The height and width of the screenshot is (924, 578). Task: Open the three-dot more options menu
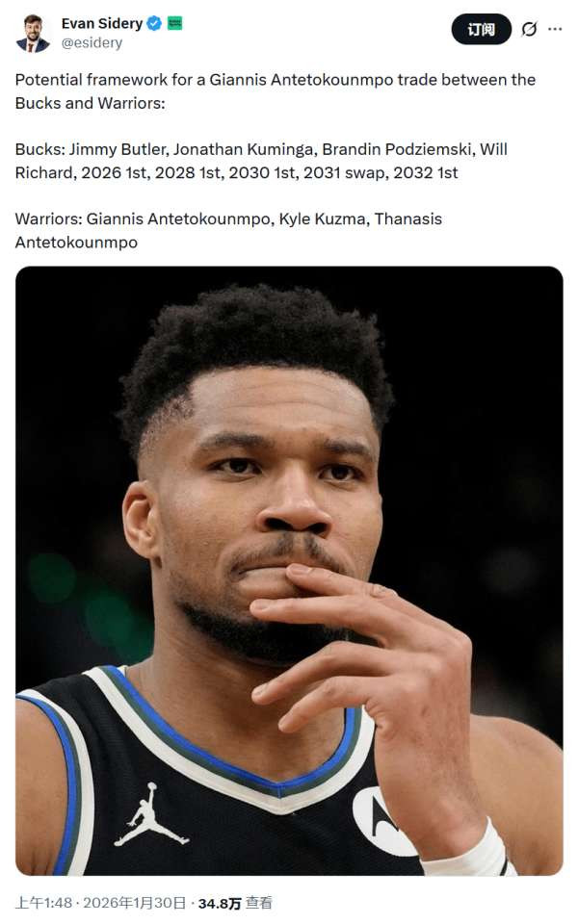pos(555,29)
